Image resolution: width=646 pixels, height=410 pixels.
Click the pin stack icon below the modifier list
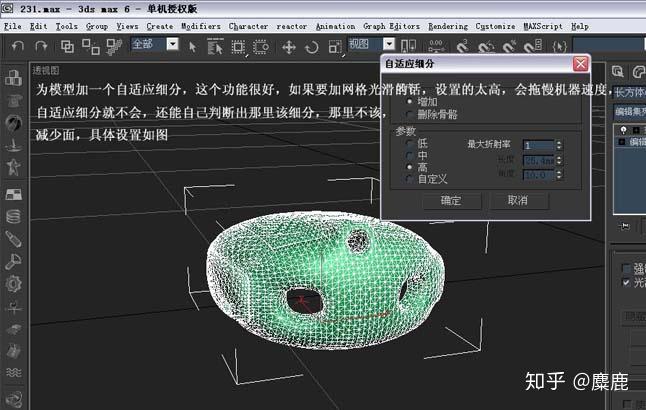625,226
